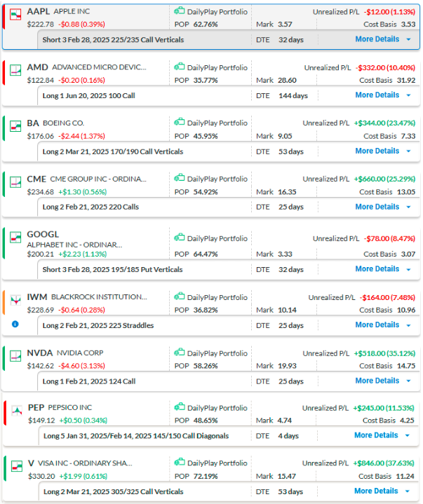The image size is (423, 504).
Task: Expand the AAPL details chevron
Action: coord(409,39)
